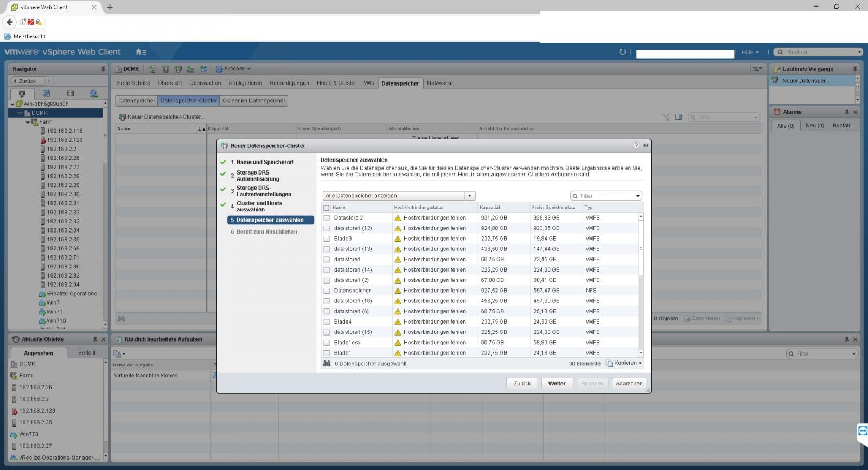Open the Aktionen dropdown menu
868x470 pixels.
point(233,69)
